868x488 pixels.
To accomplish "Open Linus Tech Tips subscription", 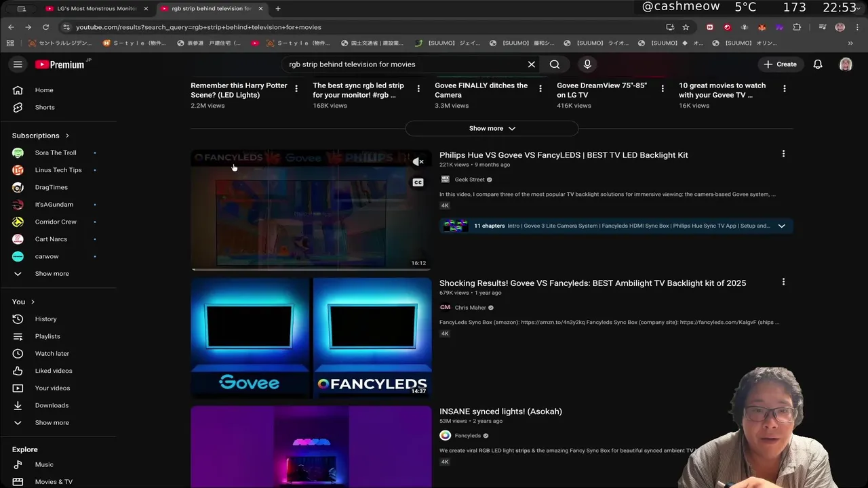I will click(x=58, y=170).
